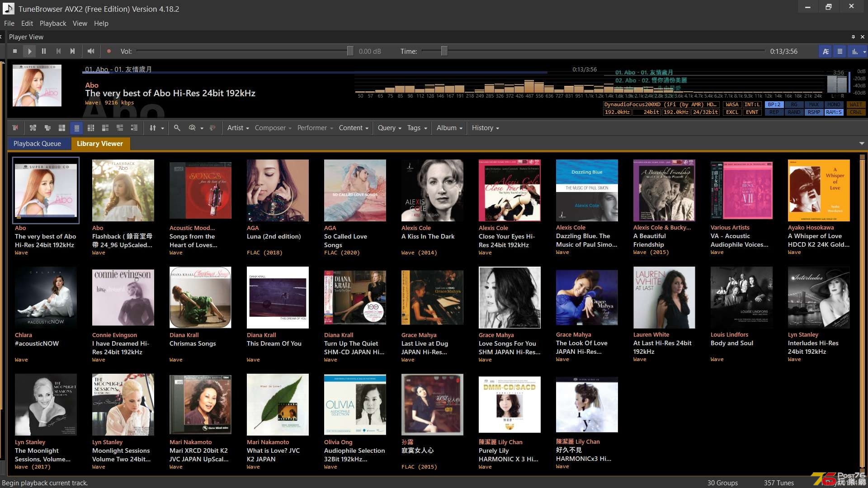
Task: Click the play button in player toolbar
Action: tap(29, 52)
